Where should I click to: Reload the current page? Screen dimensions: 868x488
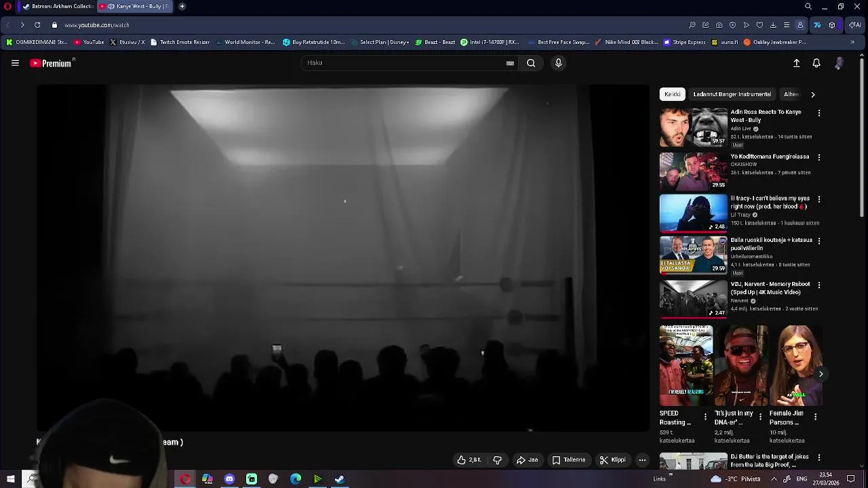tap(37, 25)
